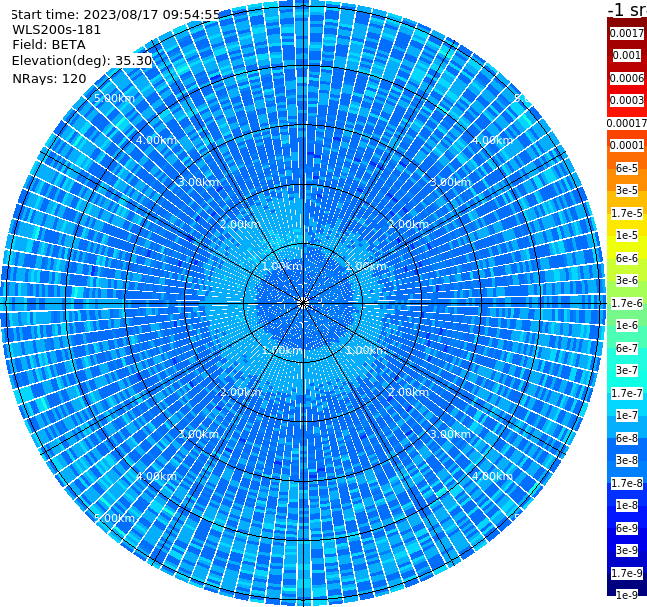This screenshot has width=647, height=607.
Task: Click the 6e-7 colorbar label
Action: click(627, 348)
